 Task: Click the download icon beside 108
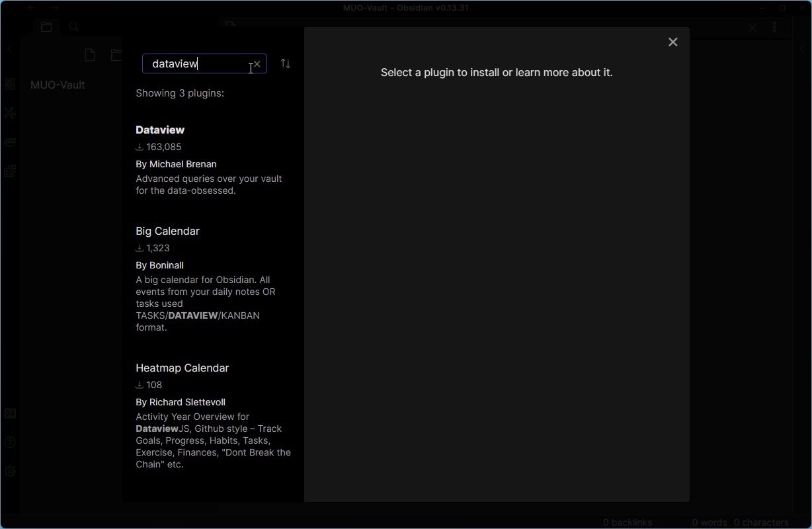coord(140,385)
